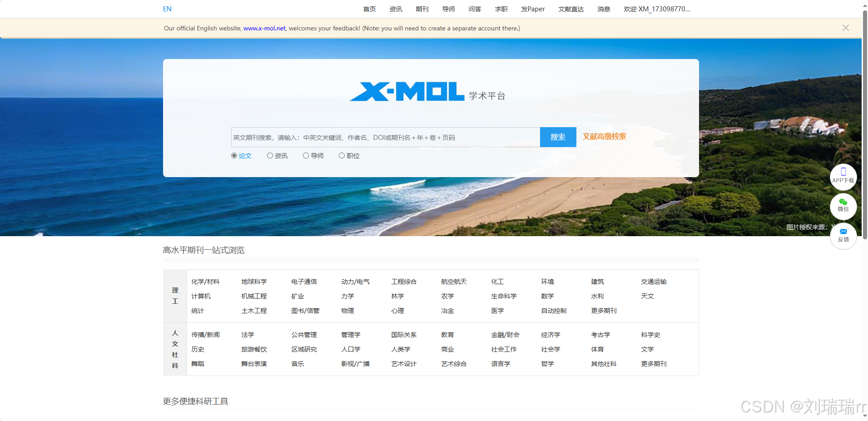This screenshot has width=868, height=421.
Task: Click the journal search input field
Action: (386, 137)
